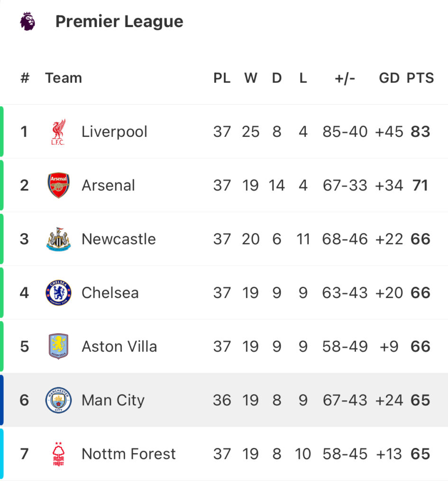448x485 pixels.
Task: Sort by the GD column header
Action: (389, 78)
